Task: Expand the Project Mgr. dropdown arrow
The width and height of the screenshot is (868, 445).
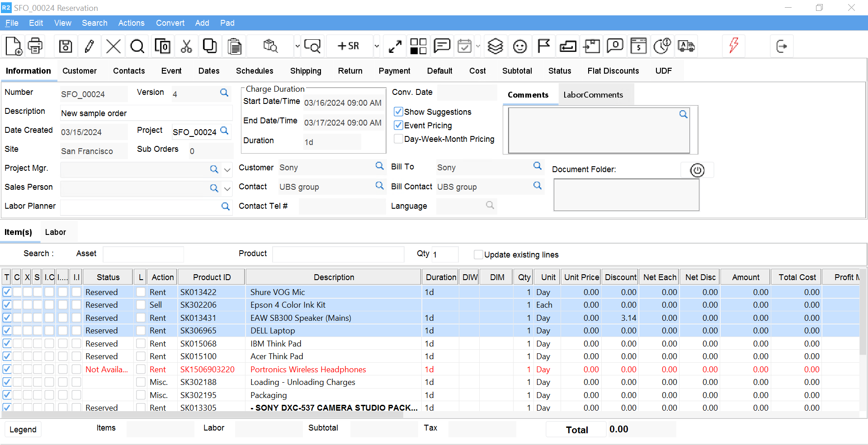Action: point(227,169)
